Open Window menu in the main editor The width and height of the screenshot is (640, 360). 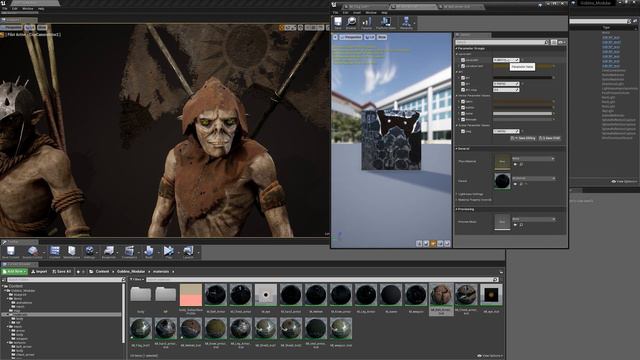[28, 8]
